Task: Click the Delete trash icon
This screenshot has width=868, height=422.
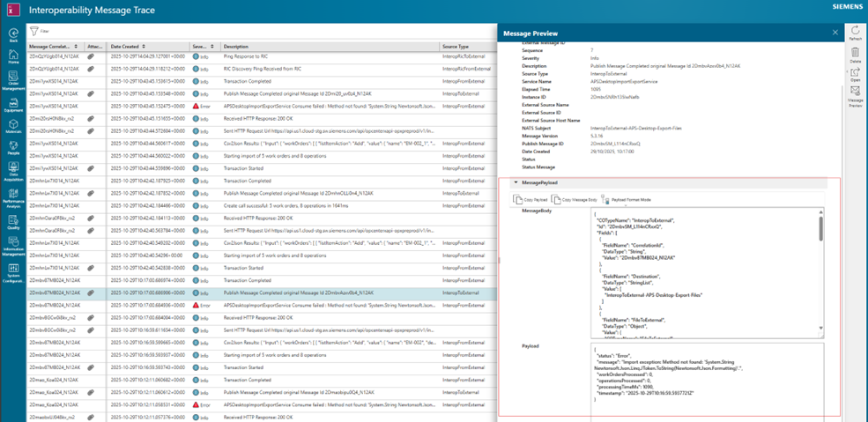Action: coord(855,55)
